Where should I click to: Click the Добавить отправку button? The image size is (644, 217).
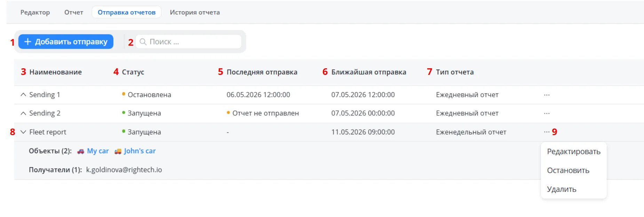pyautogui.click(x=66, y=41)
